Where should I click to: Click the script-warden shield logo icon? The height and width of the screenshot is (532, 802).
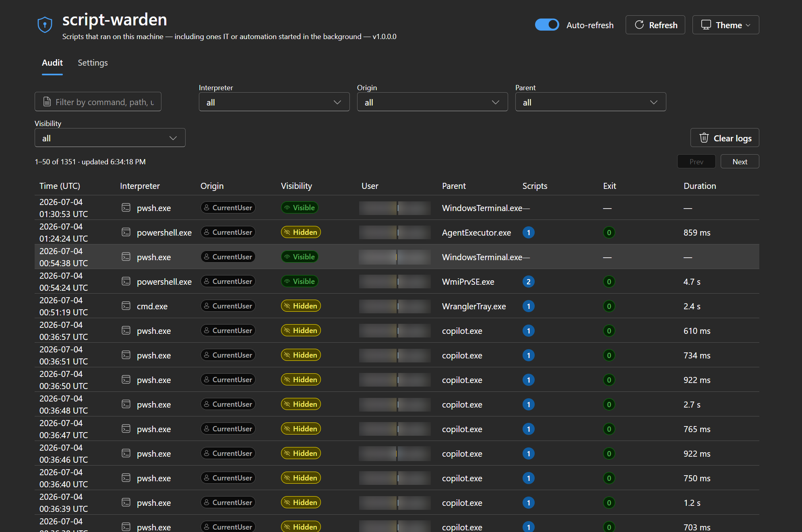(45, 25)
